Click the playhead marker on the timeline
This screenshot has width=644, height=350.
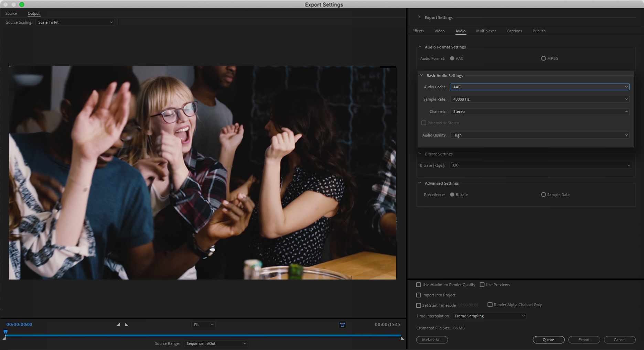(x=6, y=332)
